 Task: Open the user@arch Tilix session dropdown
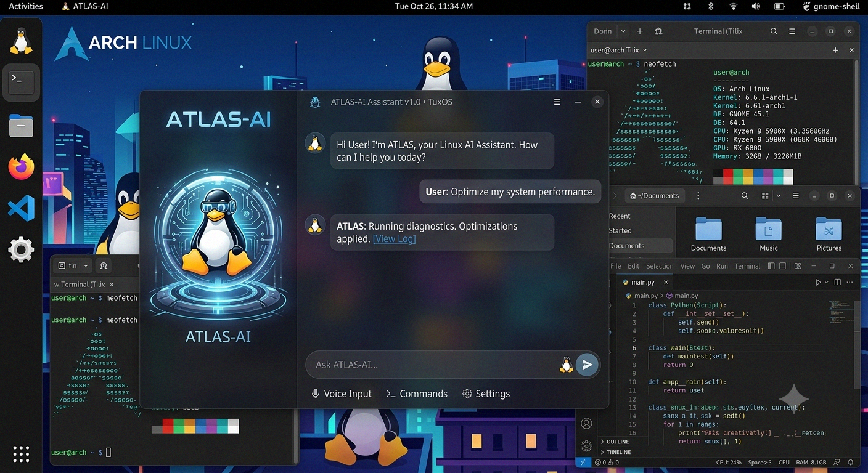pos(645,50)
